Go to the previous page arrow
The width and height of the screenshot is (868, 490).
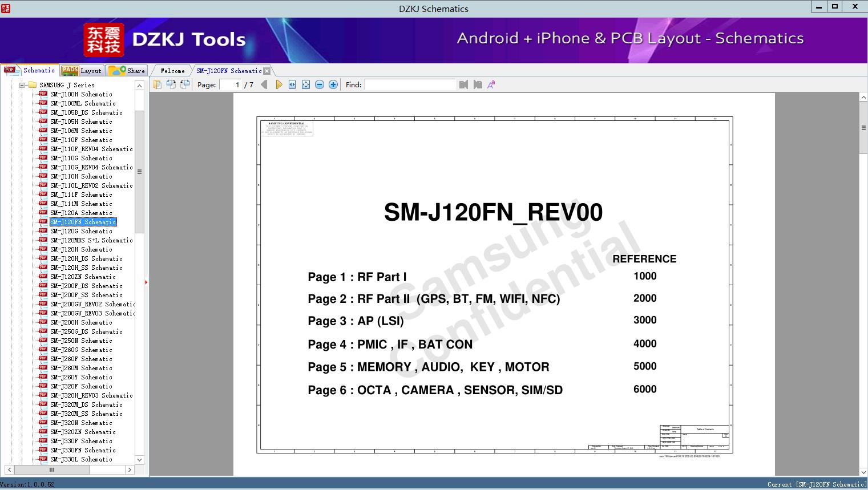[x=264, y=84]
